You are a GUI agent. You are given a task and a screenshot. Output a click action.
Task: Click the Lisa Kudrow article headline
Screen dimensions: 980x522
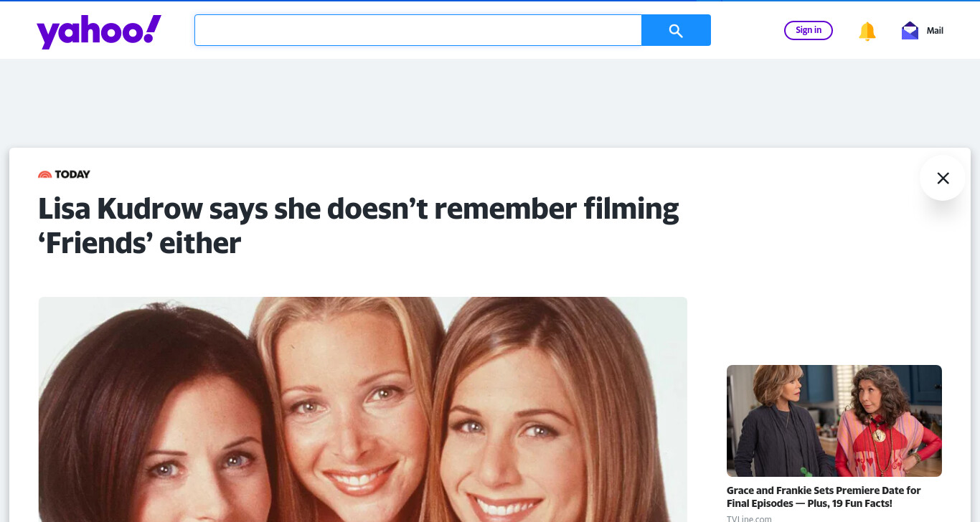358,226
